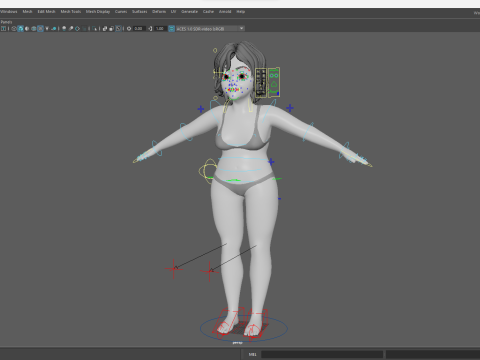
Task: Click the gamma icon before 1.00
Action: pyautogui.click(x=150, y=29)
